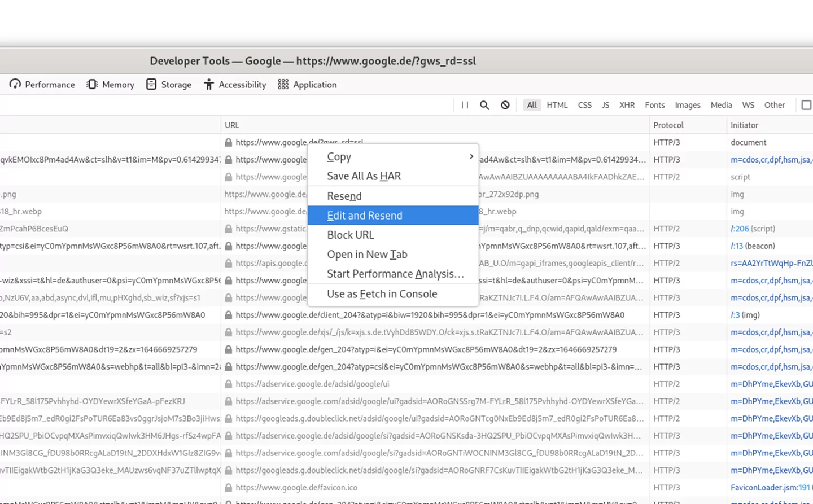Viewport: 813px width, 504px height.
Task: Open the /:3 (img) initiator link
Action: [x=735, y=315]
